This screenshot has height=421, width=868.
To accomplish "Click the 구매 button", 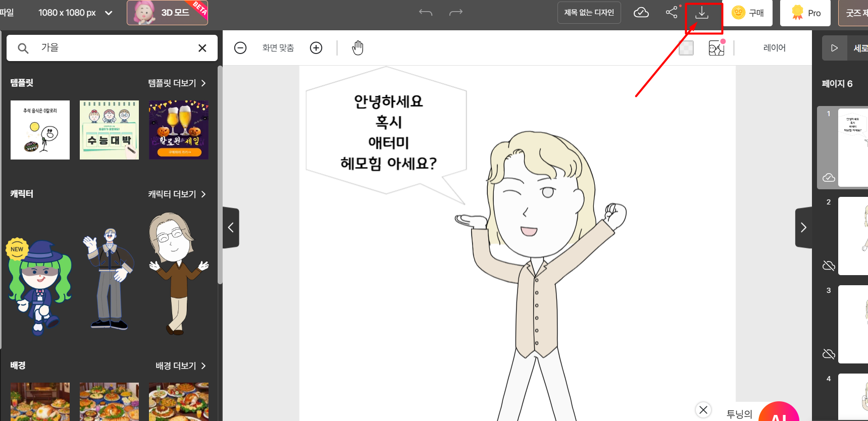I will click(748, 13).
